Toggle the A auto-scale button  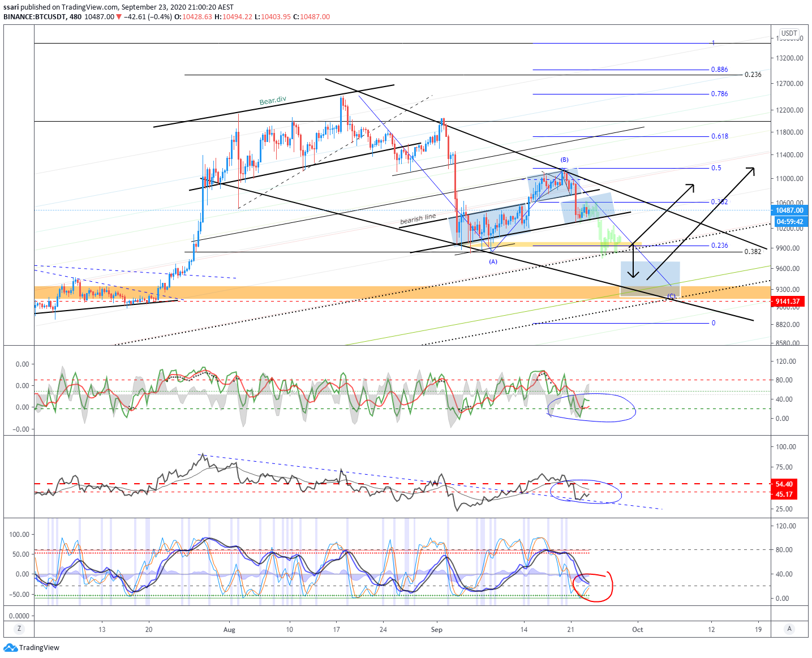(x=789, y=629)
